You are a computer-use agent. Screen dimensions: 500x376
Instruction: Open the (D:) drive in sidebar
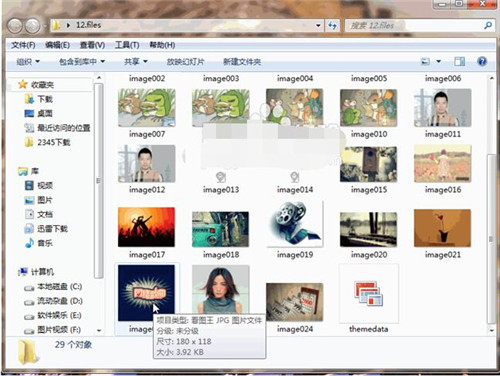53,301
